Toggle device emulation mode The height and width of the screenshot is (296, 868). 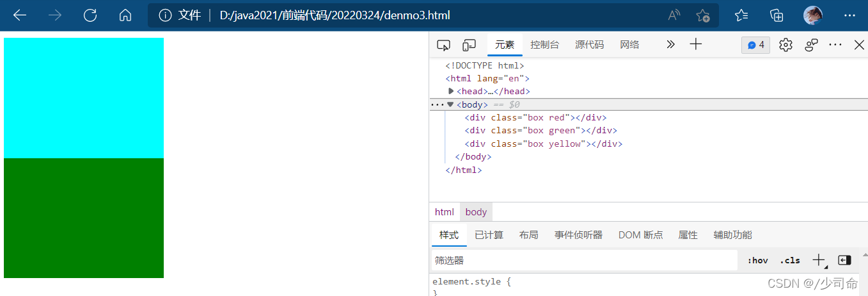pyautogui.click(x=470, y=45)
